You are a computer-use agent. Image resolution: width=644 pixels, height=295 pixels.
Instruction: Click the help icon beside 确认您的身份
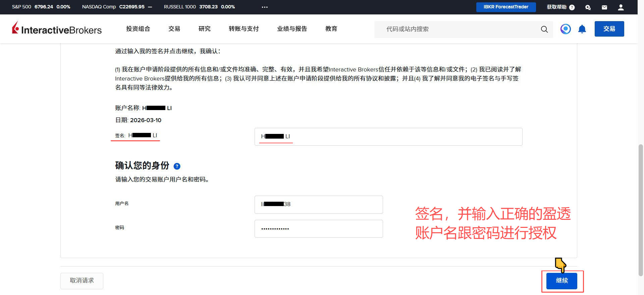[x=177, y=166]
